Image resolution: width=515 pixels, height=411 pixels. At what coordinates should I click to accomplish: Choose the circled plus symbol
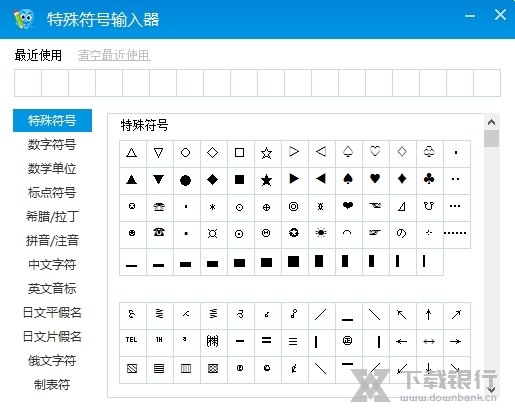[267, 207]
